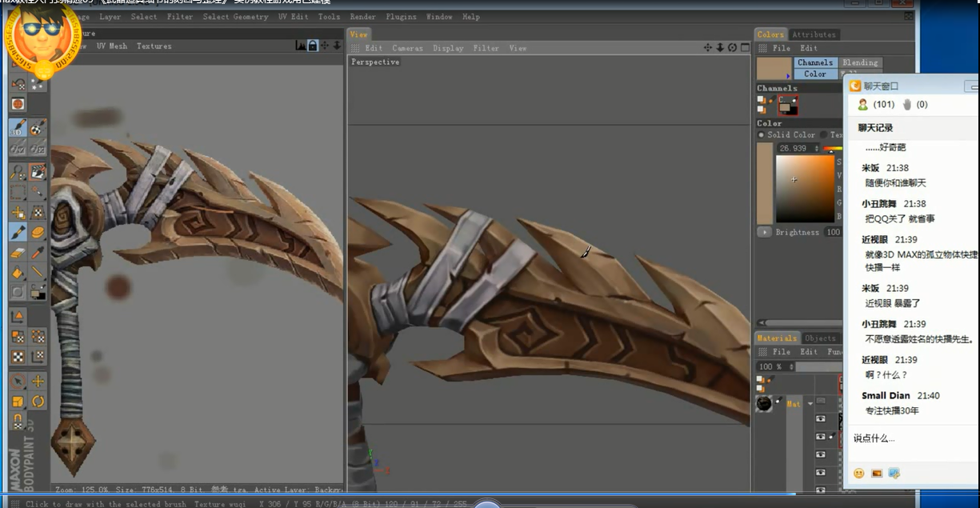Click the send image icon in chat window
Viewport: 980px width, 508px height.
point(877,473)
